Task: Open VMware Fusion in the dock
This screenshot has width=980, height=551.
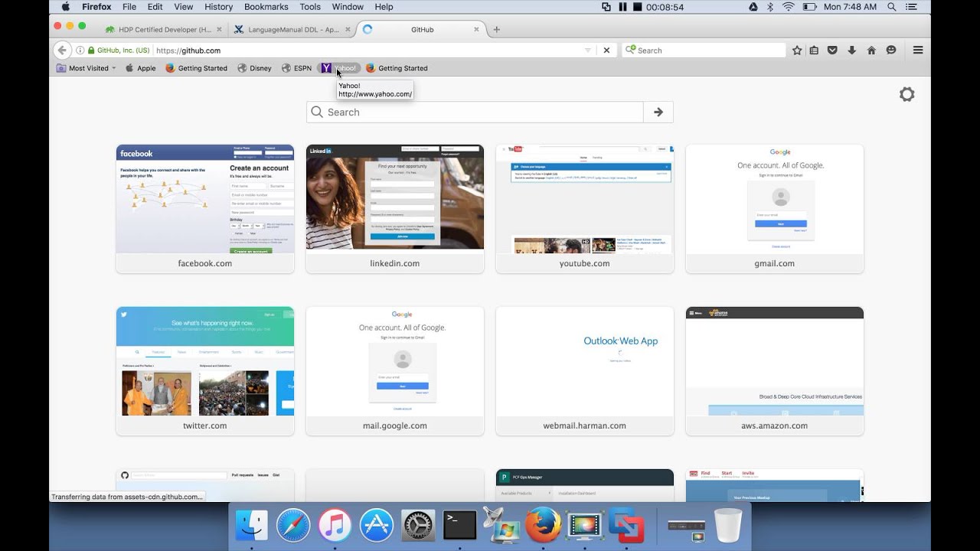Action: click(626, 526)
